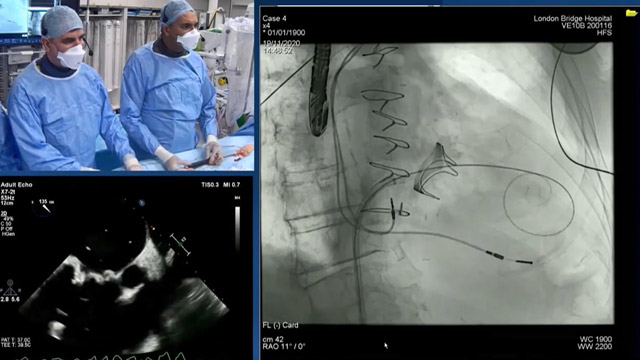The height and width of the screenshot is (360, 640).
Task: Click the '19/11/2020' acquisition date
Action: click(x=282, y=43)
